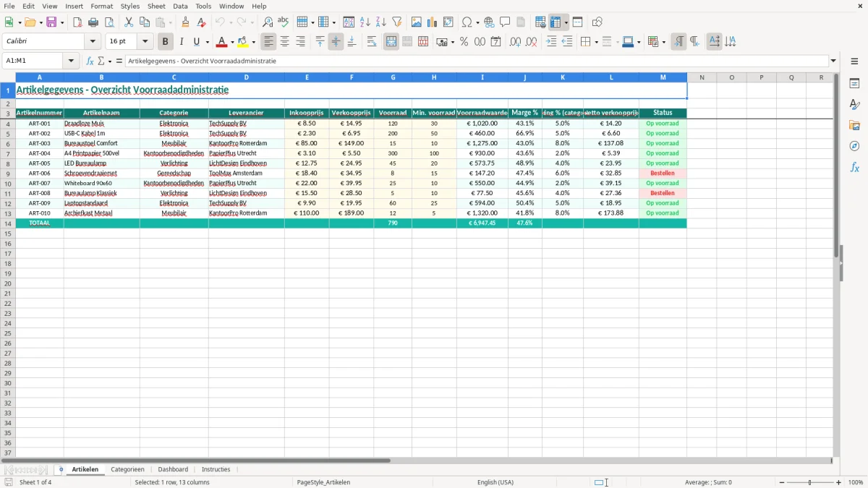The width and height of the screenshot is (868, 488).
Task: Click the zoom slider in status bar
Action: coord(810,482)
